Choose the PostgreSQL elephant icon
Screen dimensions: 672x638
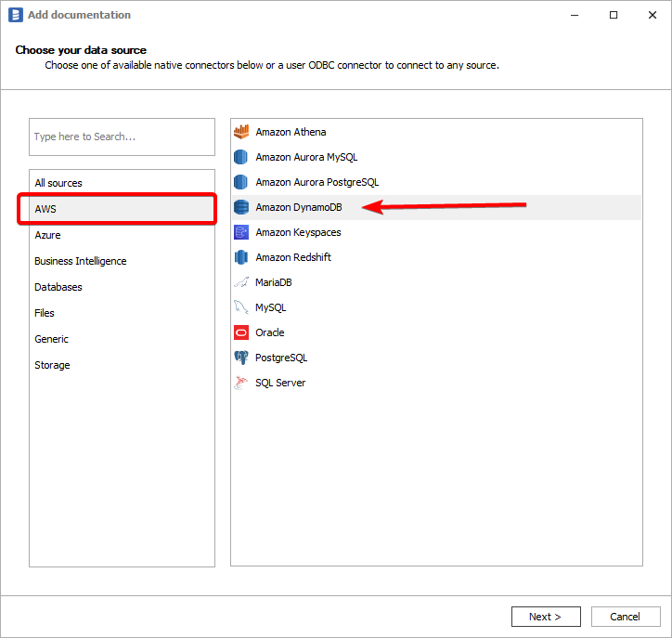pos(241,358)
